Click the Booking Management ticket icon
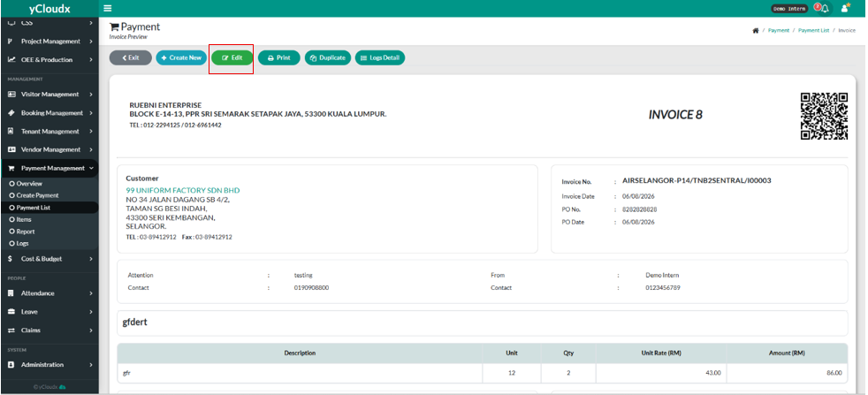 [11, 113]
